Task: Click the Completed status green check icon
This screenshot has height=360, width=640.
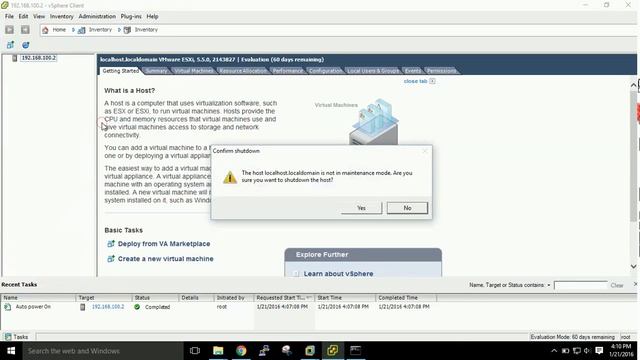Action: click(x=137, y=307)
